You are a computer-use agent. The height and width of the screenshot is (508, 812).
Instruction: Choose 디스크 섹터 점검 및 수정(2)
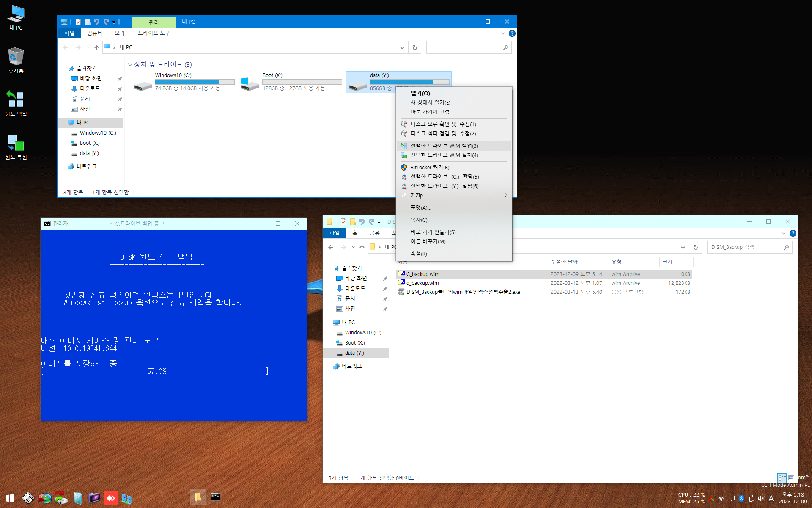[x=454, y=133]
